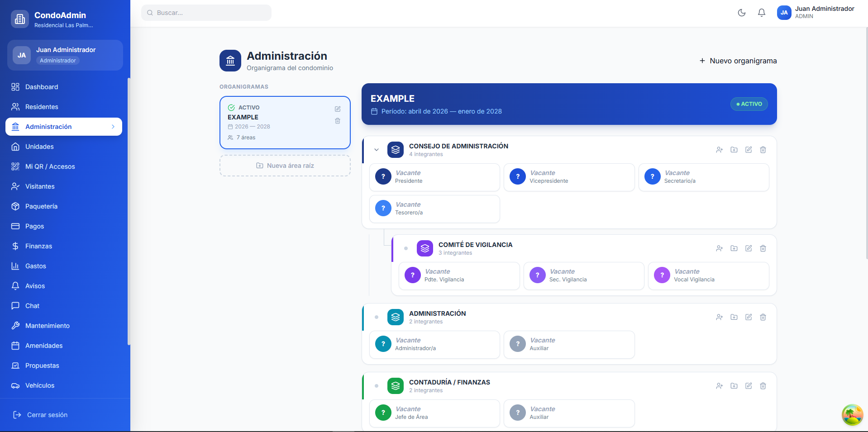Delete the EXAMPLE organigrama card

(x=337, y=121)
